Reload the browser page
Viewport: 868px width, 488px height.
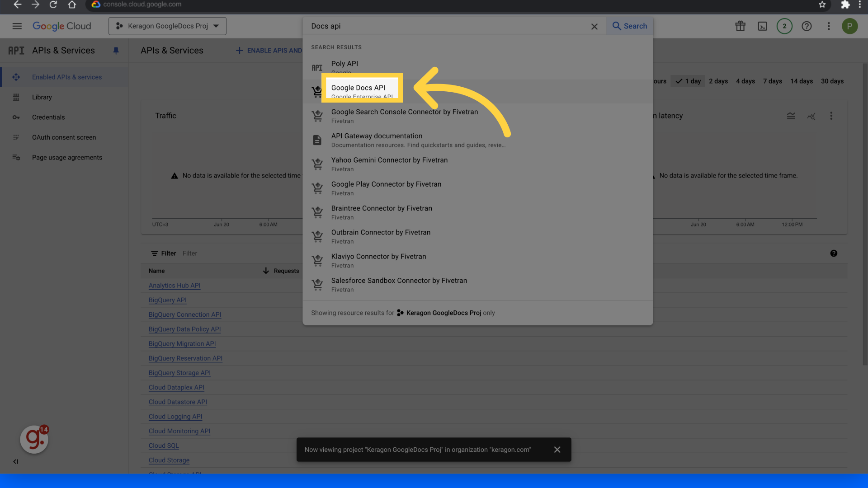53,5
